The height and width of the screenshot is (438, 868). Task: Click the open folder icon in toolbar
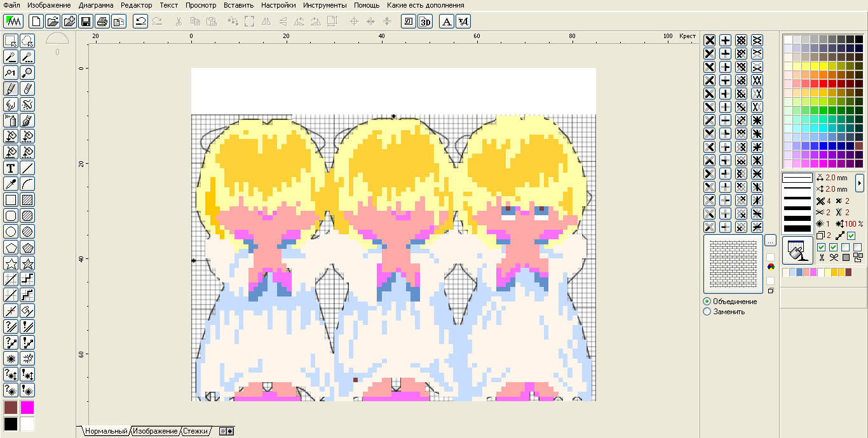pyautogui.click(x=53, y=21)
